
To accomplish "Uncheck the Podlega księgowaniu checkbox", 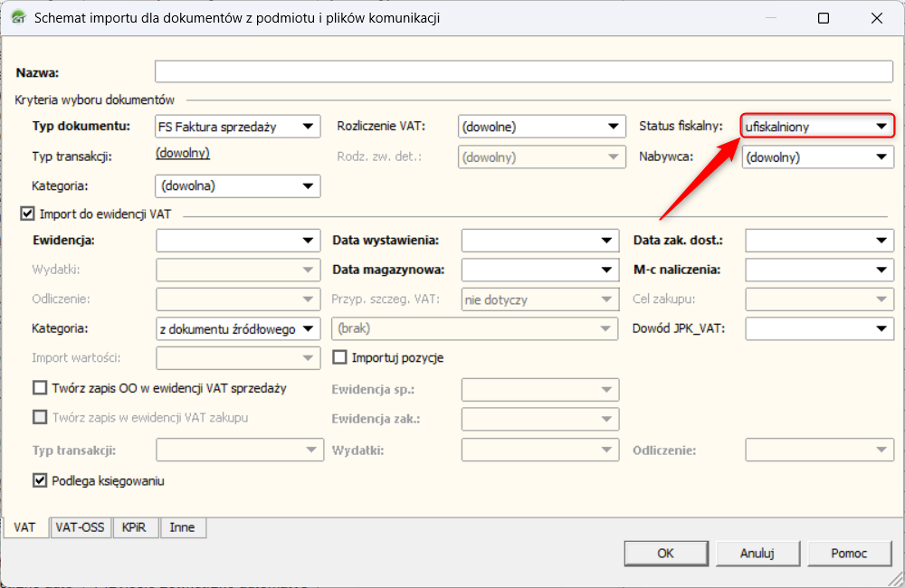I will click(40, 480).
